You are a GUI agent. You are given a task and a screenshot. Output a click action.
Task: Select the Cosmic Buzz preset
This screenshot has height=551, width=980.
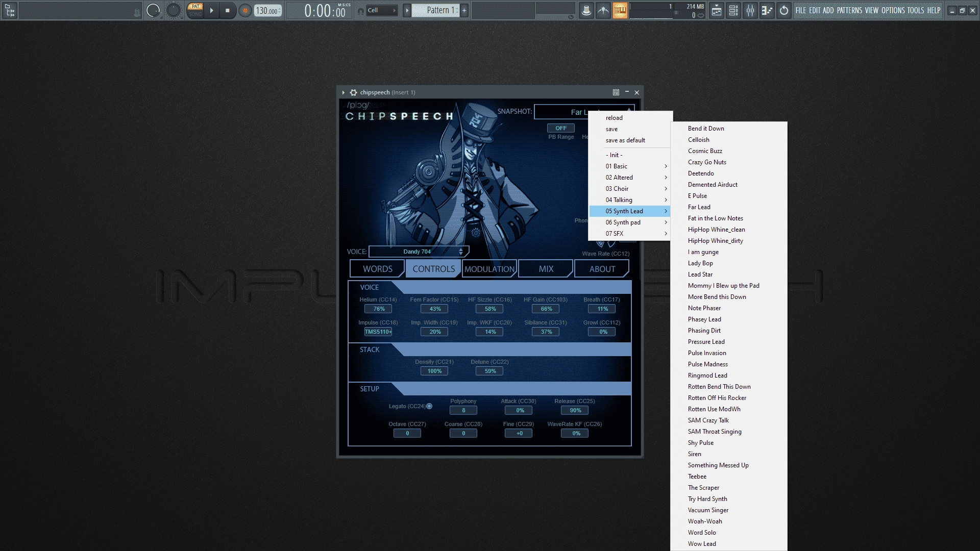point(729,151)
